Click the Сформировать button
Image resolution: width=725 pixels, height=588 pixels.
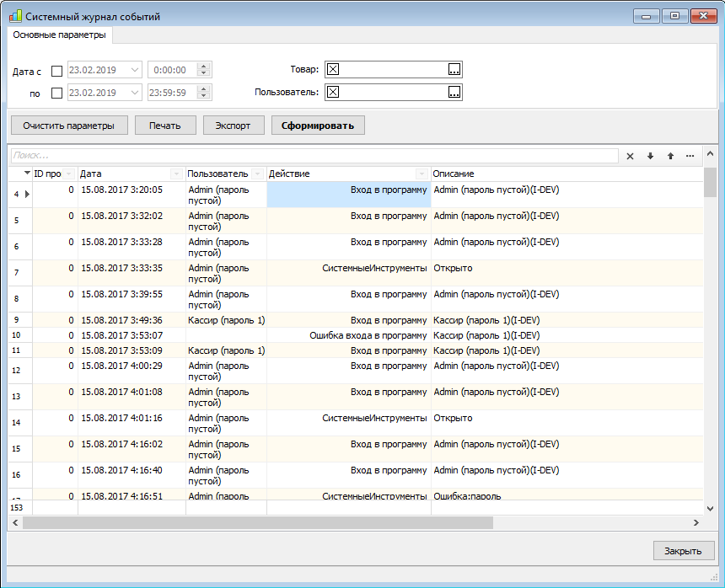coord(318,126)
